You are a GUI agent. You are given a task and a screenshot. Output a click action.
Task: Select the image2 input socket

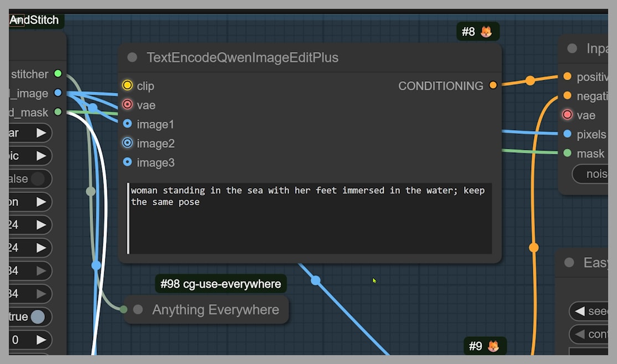(127, 143)
